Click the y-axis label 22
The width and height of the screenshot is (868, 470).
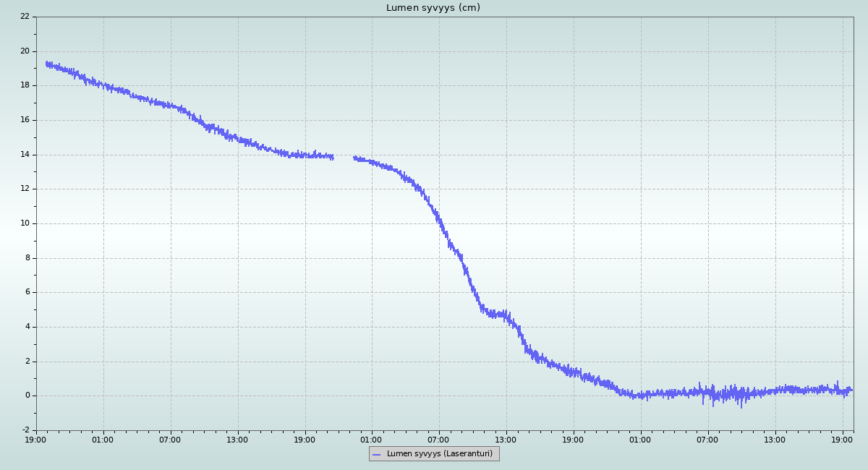coord(25,16)
